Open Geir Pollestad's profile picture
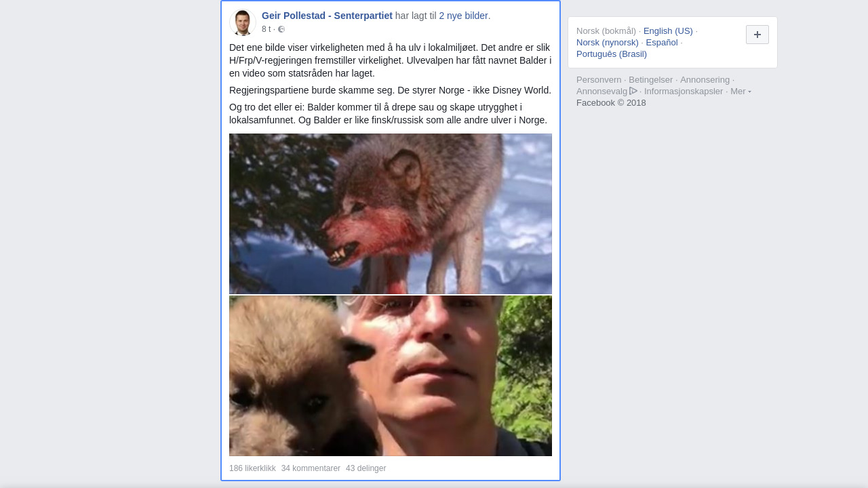The height and width of the screenshot is (488, 868). point(242,22)
